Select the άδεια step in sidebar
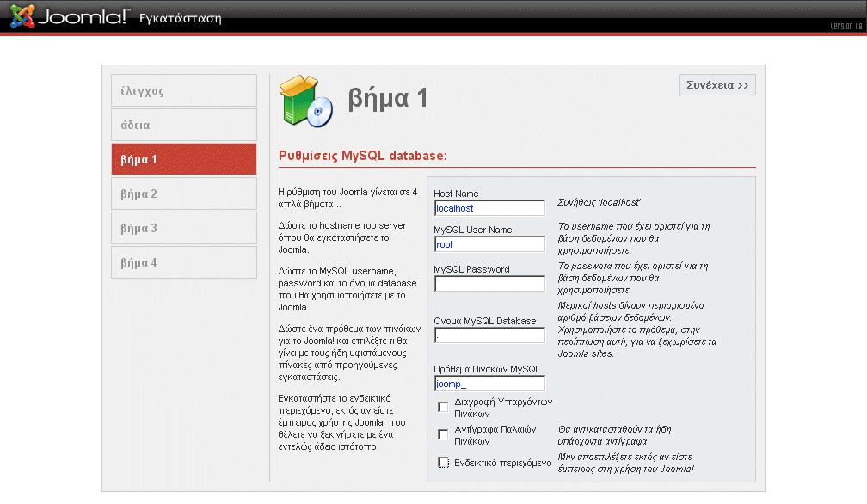867x504 pixels. click(x=184, y=125)
